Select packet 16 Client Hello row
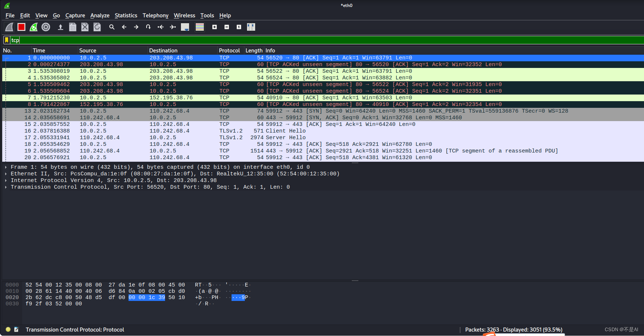The height and width of the screenshot is (336, 644). tap(323, 131)
